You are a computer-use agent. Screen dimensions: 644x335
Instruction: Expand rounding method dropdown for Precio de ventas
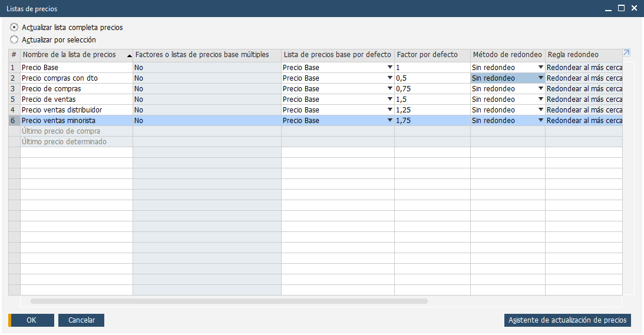[540, 99]
